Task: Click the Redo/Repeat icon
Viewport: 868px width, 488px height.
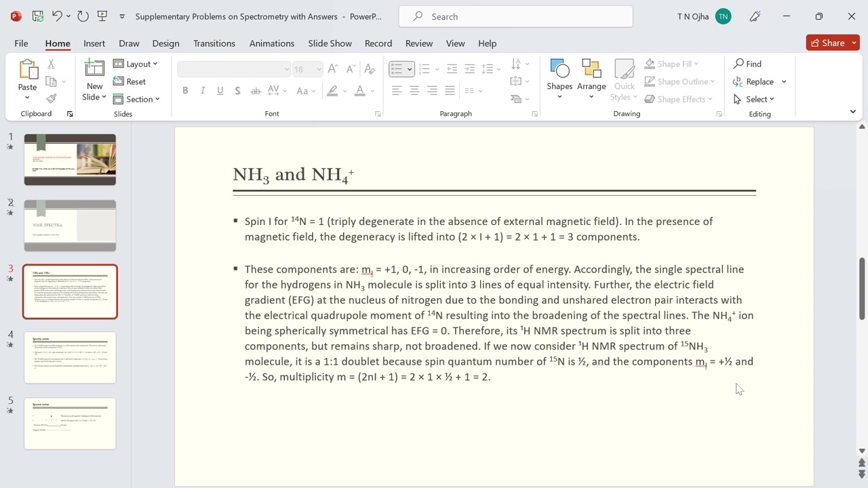Action: (83, 16)
